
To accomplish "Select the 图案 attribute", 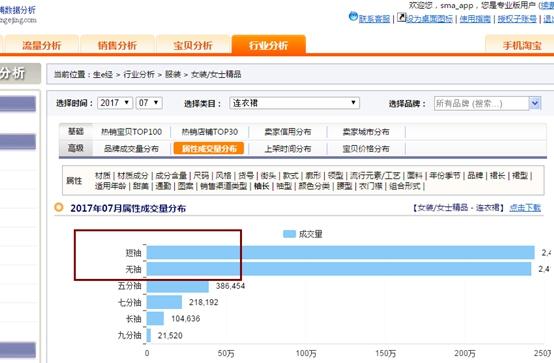I will pyautogui.click(x=185, y=186).
